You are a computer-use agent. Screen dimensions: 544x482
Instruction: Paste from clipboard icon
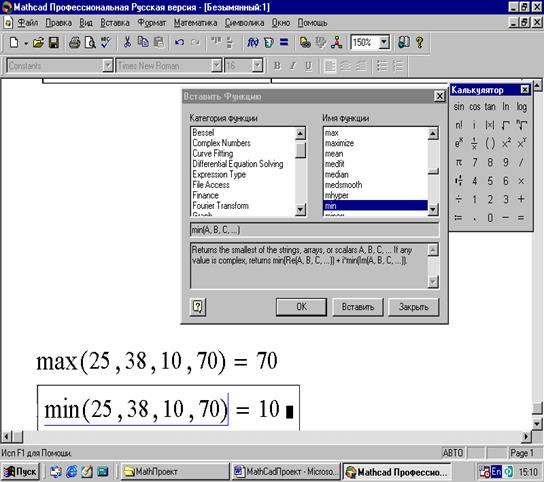(159, 43)
